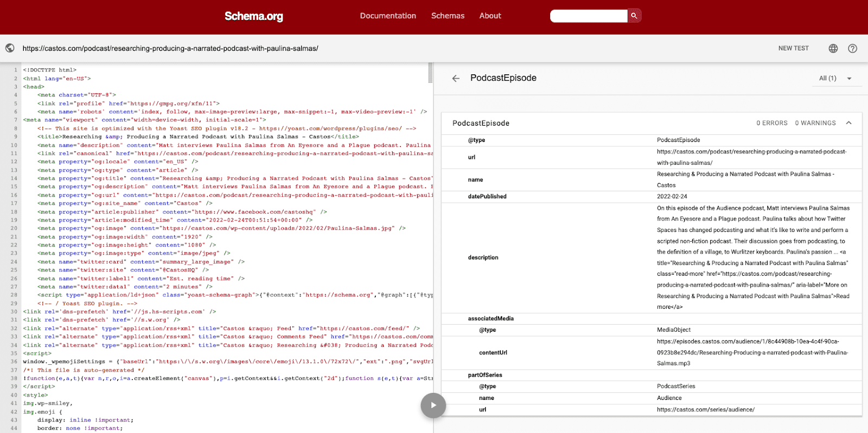Screen dimensions: 868x433
Task: Click the castos.com/series/audience/ URL value
Action: (x=705, y=409)
